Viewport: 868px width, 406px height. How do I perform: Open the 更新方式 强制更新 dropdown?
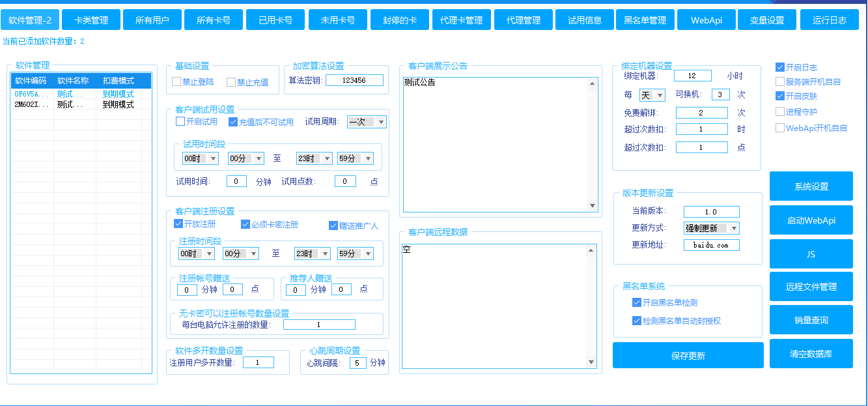coord(712,228)
